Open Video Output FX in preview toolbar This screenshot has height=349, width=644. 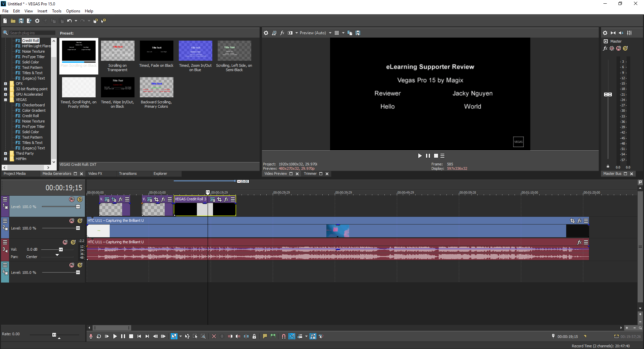pyautogui.click(x=282, y=33)
